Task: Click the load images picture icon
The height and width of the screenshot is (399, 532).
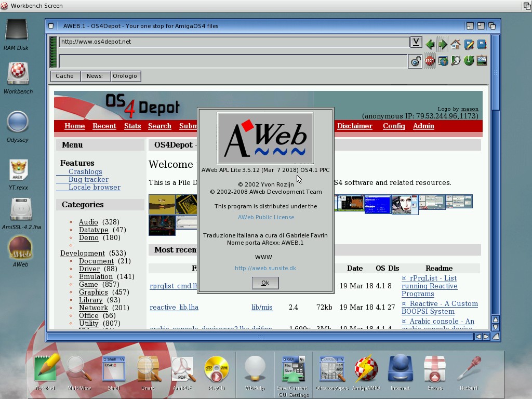Action: [x=482, y=61]
